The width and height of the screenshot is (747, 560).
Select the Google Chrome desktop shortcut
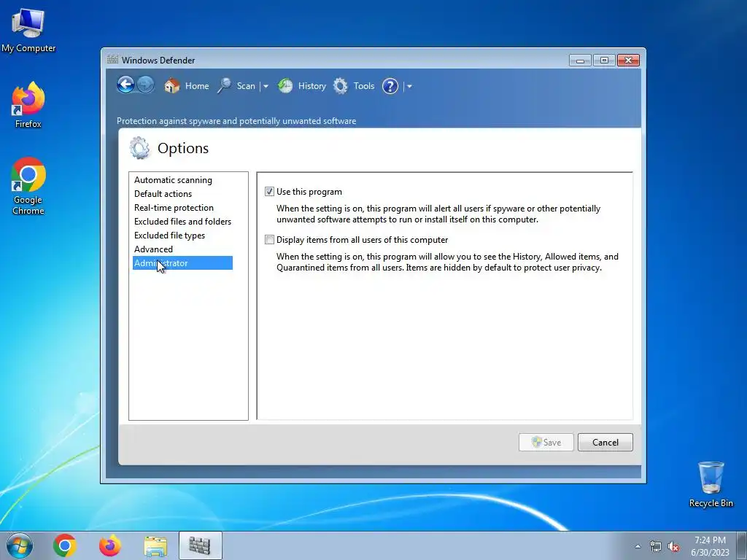click(x=28, y=186)
